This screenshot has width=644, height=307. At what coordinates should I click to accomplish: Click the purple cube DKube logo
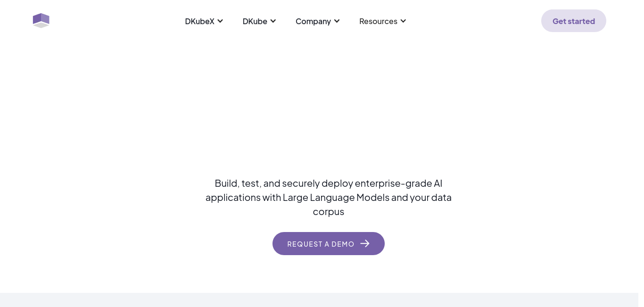(x=41, y=20)
